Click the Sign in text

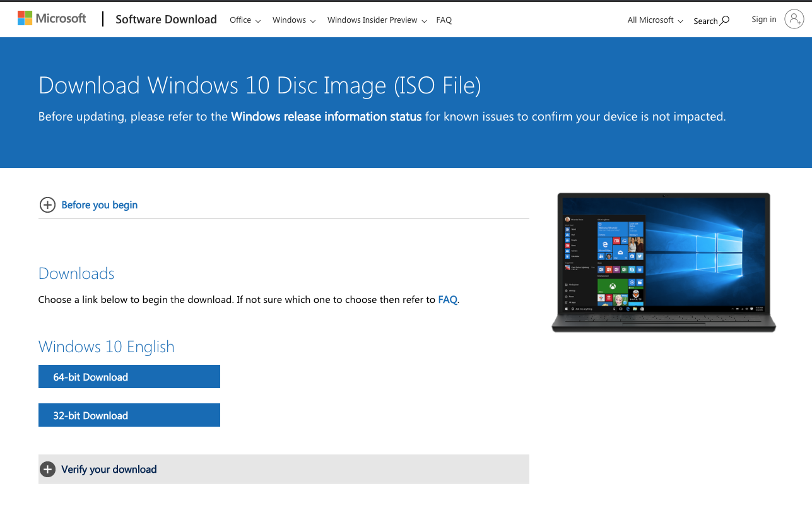tap(764, 20)
